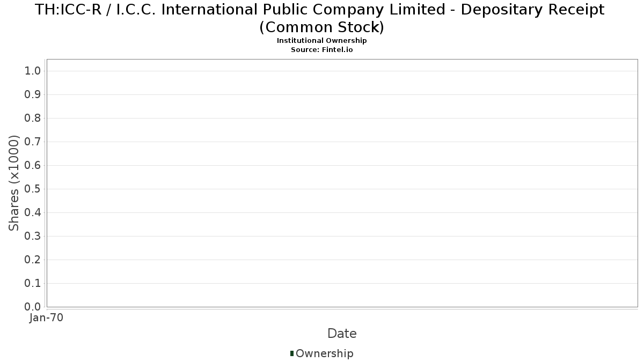
Task: Click the Shares (x1000) y-axis title
Action: tap(14, 183)
